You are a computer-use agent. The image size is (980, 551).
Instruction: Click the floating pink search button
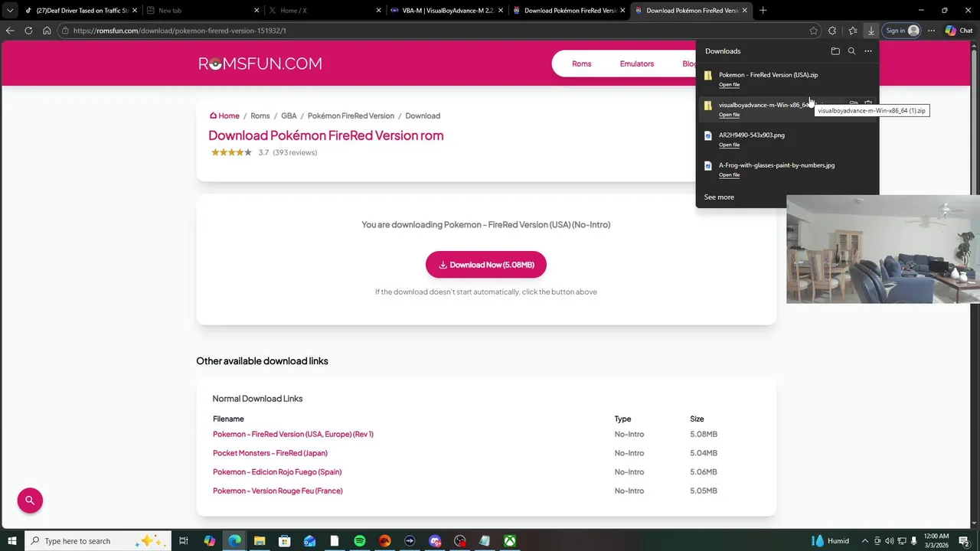(30, 500)
